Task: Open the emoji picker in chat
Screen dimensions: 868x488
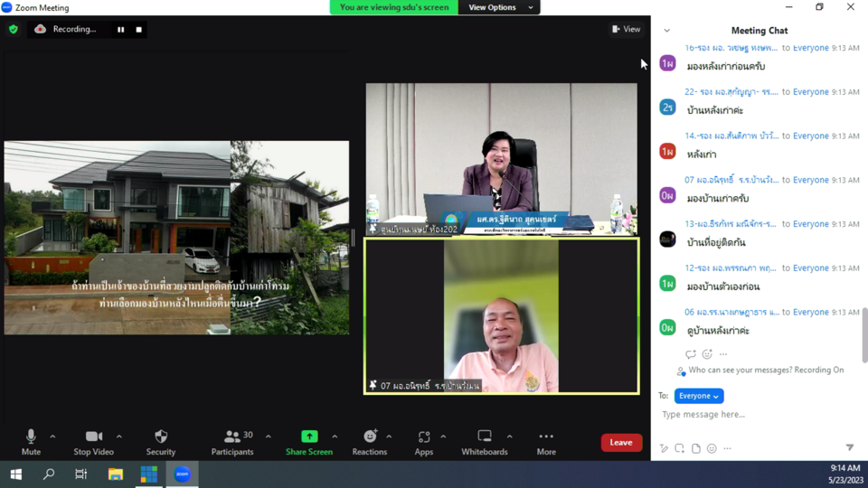Action: [712, 448]
